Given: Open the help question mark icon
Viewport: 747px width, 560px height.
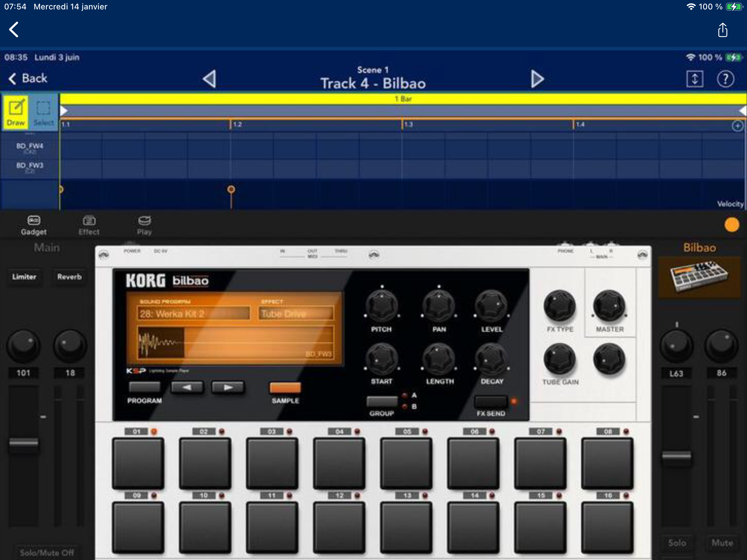Looking at the screenshot, I should [725, 79].
